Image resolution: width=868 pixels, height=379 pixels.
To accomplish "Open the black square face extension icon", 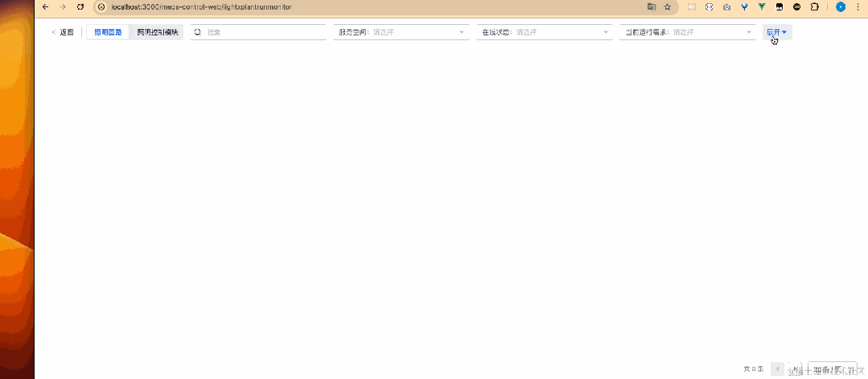I will [x=780, y=7].
